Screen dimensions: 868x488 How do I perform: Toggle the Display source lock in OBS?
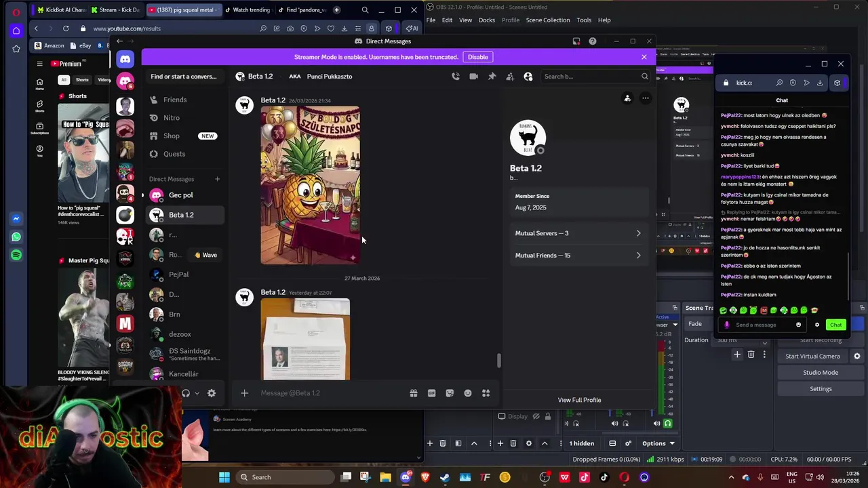pos(547,416)
